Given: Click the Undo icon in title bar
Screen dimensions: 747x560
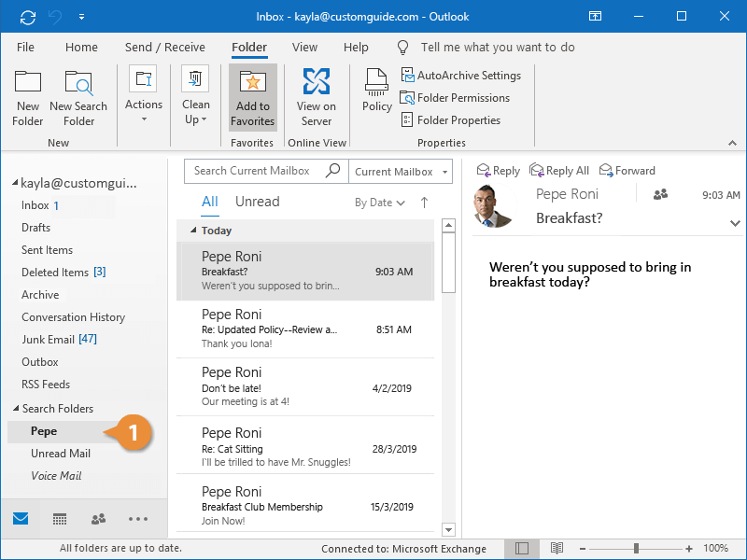Looking at the screenshot, I should point(55,18).
